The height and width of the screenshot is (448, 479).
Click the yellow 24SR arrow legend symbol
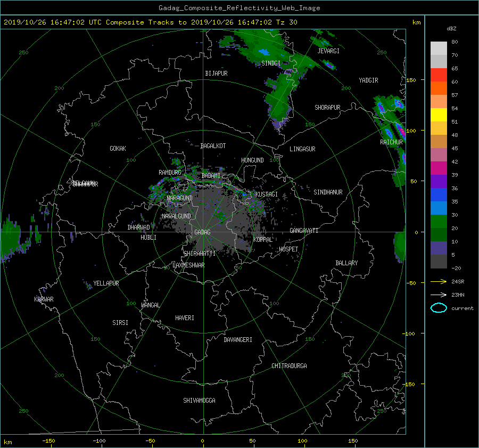[x=439, y=281]
